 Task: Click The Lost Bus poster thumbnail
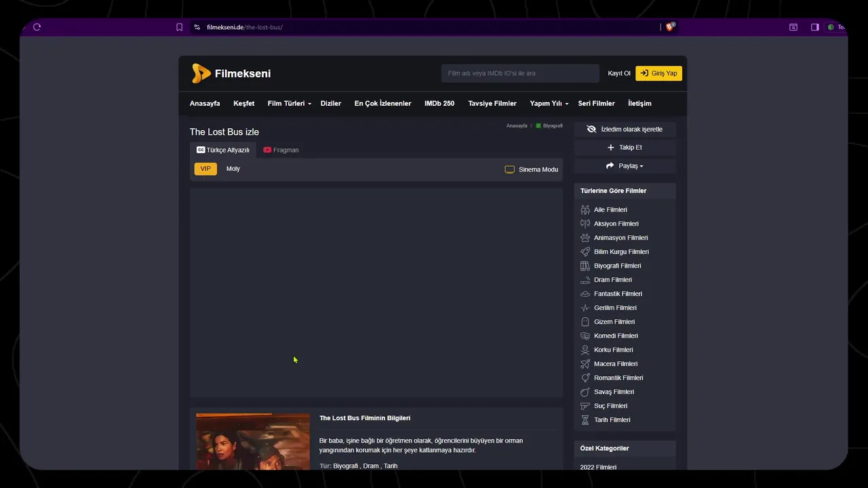(253, 441)
